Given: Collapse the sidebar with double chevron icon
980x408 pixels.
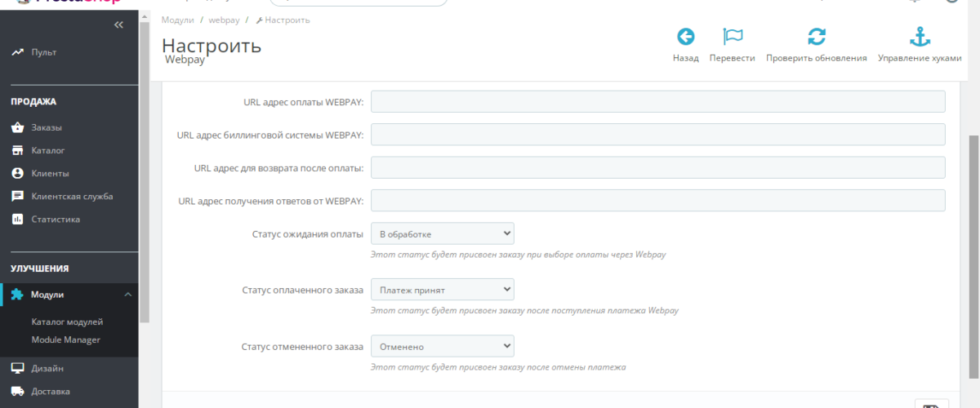Looking at the screenshot, I should pyautogui.click(x=118, y=25).
